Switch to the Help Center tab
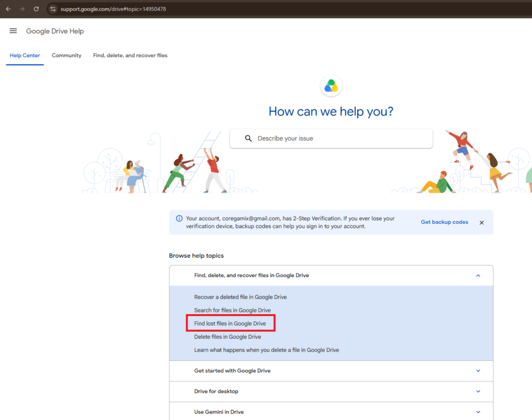Screen dimensions: 532x420 pos(25,55)
